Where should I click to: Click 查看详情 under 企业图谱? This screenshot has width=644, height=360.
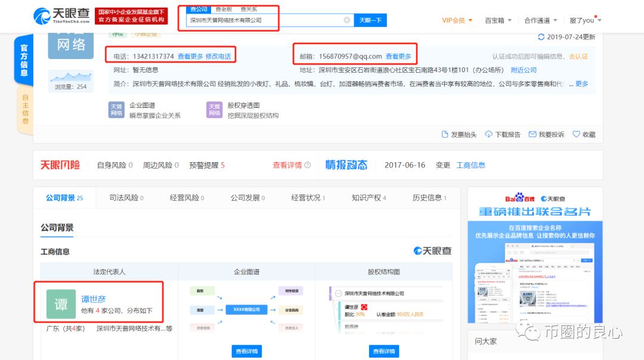247,352
